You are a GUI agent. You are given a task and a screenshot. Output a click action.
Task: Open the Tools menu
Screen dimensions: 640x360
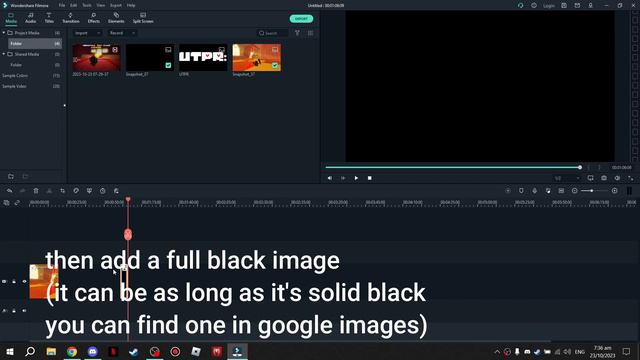[x=87, y=5]
